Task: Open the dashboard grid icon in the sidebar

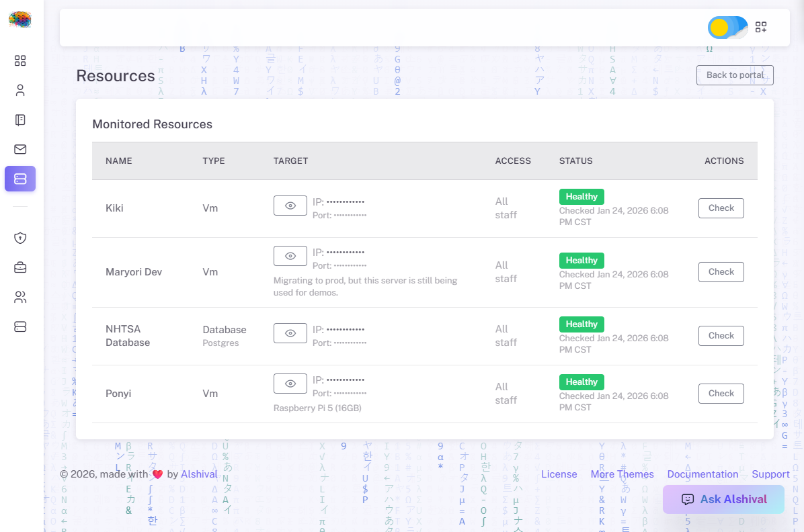Action: (20, 61)
